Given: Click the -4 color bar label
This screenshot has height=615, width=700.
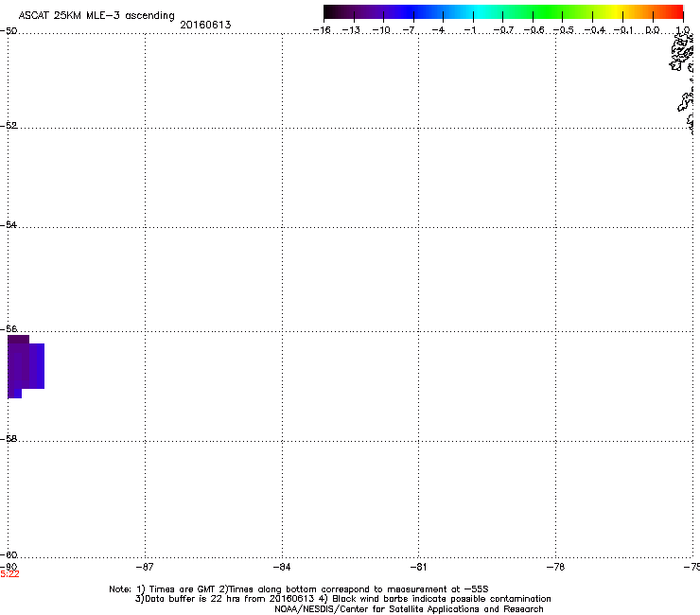Looking at the screenshot, I should (438, 30).
